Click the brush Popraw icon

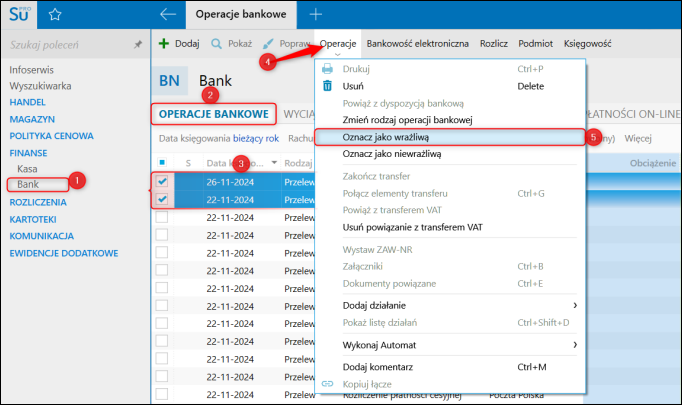268,44
